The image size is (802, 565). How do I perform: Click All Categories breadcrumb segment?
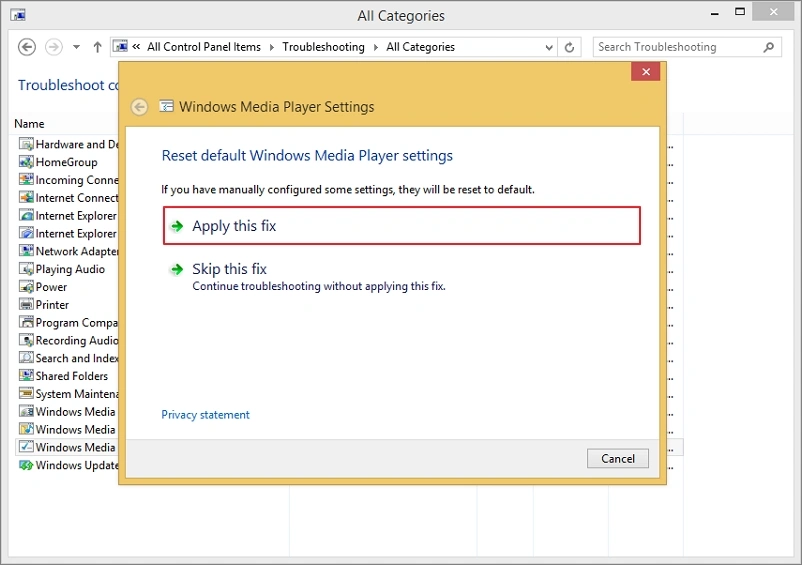point(420,47)
